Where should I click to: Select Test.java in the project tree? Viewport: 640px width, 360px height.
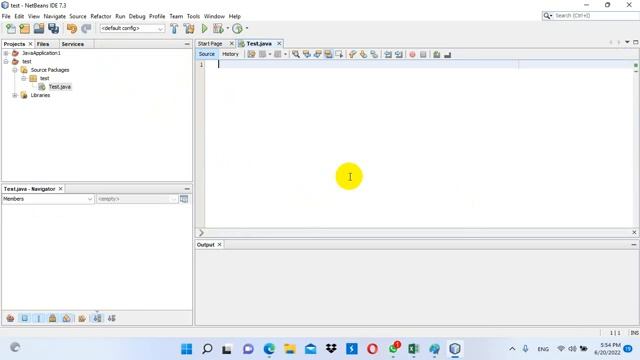coord(60,87)
